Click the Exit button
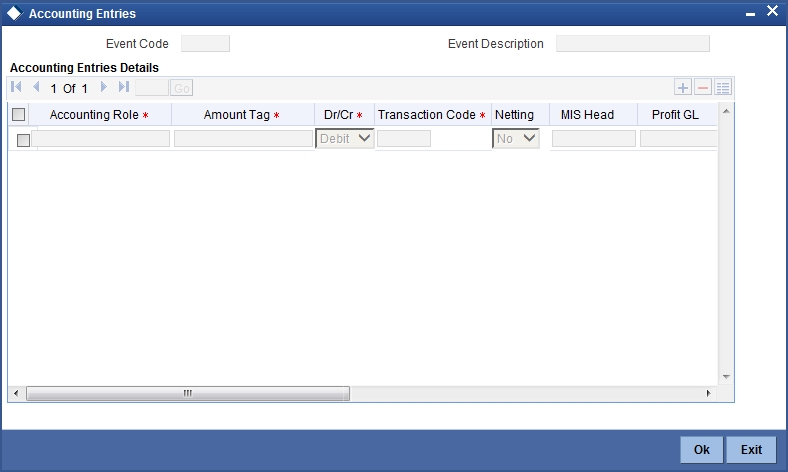Image resolution: width=788 pixels, height=472 pixels. pyautogui.click(x=751, y=449)
